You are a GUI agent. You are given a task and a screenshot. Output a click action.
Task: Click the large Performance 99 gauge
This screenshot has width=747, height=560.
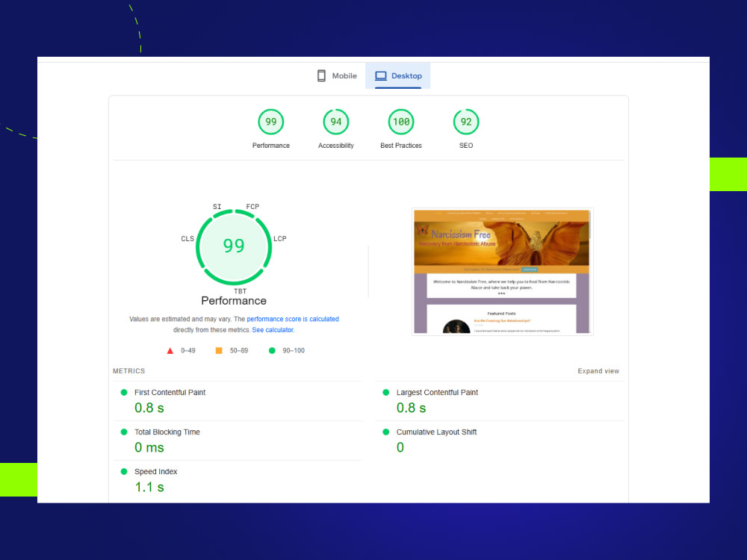point(234,247)
